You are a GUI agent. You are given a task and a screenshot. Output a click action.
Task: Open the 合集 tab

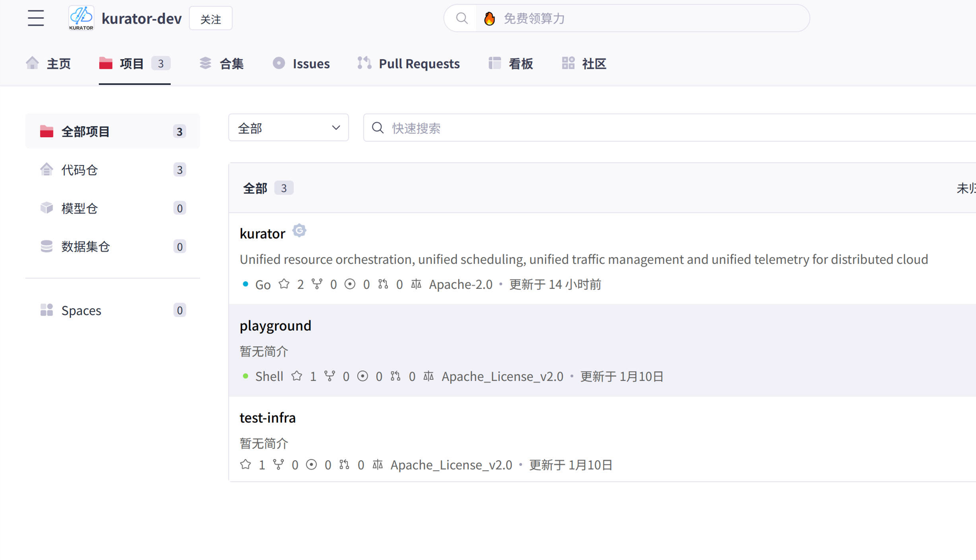(x=222, y=64)
